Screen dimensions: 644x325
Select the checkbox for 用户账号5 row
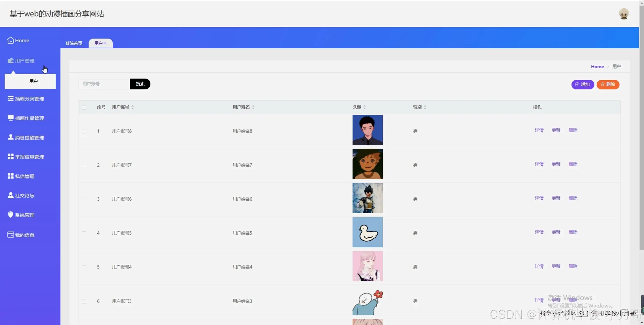click(x=84, y=233)
